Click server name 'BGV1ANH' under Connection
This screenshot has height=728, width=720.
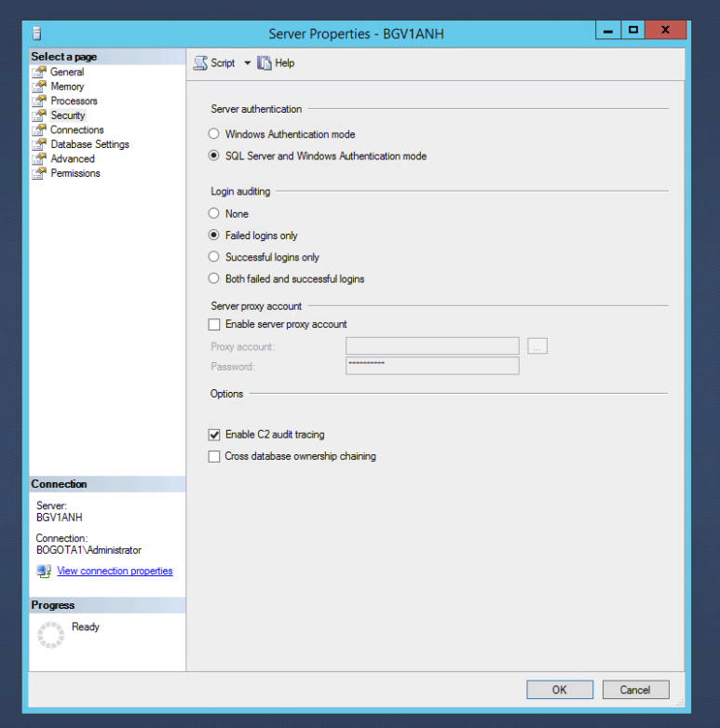coord(59,518)
